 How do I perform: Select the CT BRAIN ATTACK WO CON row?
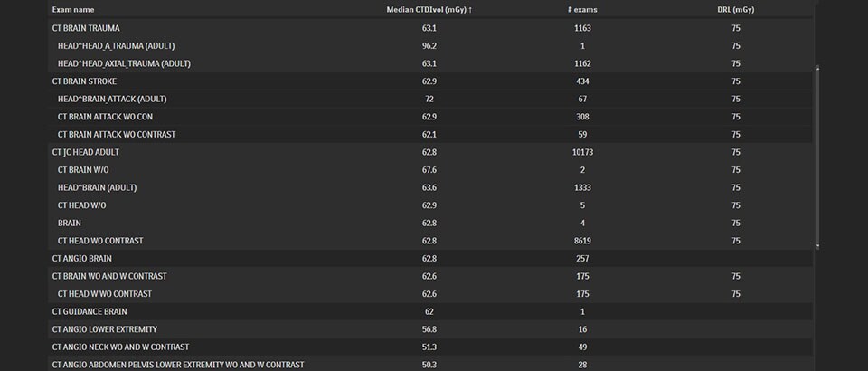[x=430, y=117]
